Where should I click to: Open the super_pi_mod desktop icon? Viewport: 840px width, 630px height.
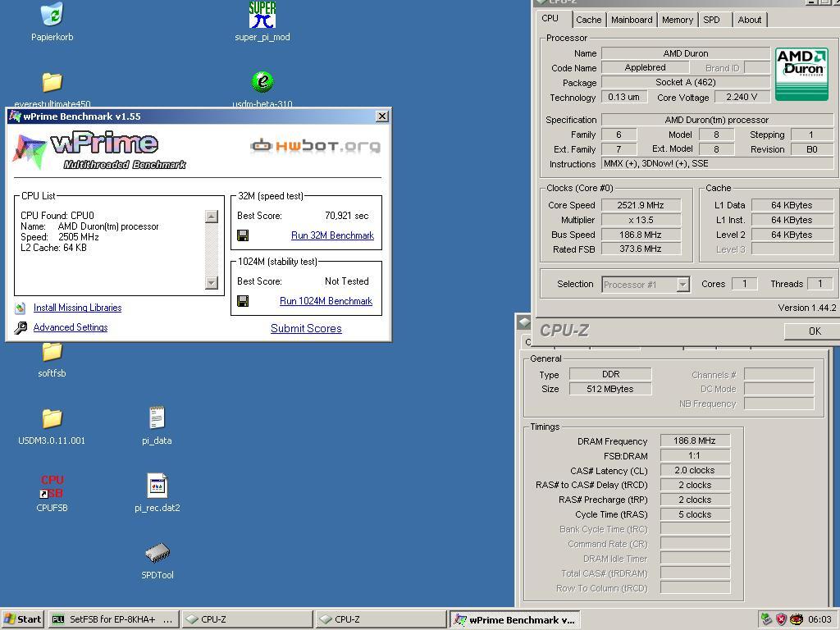(262, 15)
